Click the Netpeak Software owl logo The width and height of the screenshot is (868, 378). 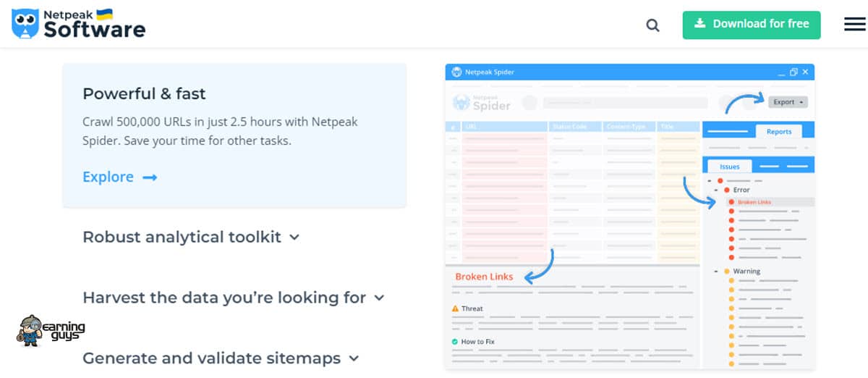click(x=25, y=24)
